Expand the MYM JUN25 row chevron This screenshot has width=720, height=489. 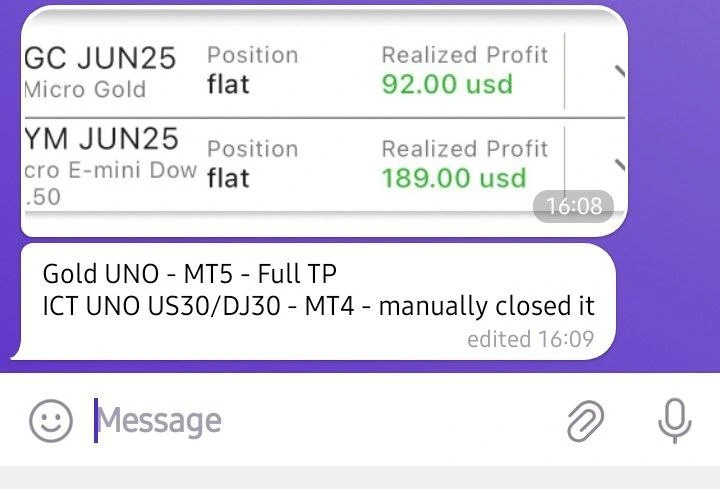(x=619, y=165)
